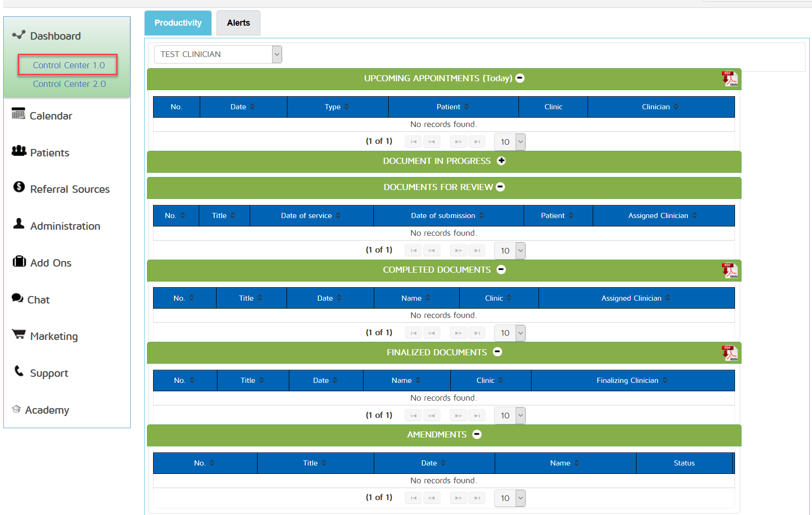812x515 pixels.
Task: Expand the Document In Progress section
Action: 502,161
